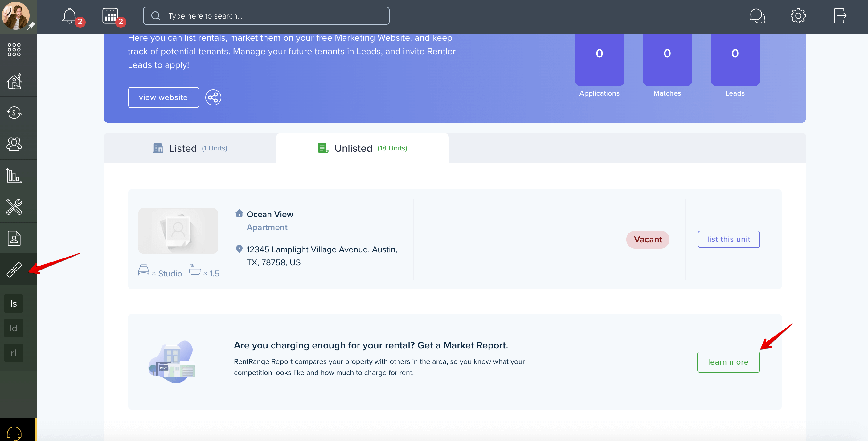Open the calendar icon in top bar

click(110, 16)
